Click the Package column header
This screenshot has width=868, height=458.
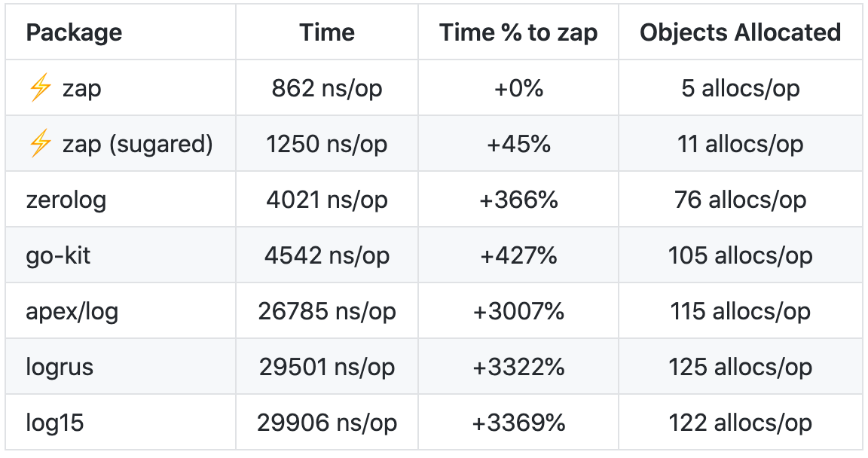click(x=74, y=33)
